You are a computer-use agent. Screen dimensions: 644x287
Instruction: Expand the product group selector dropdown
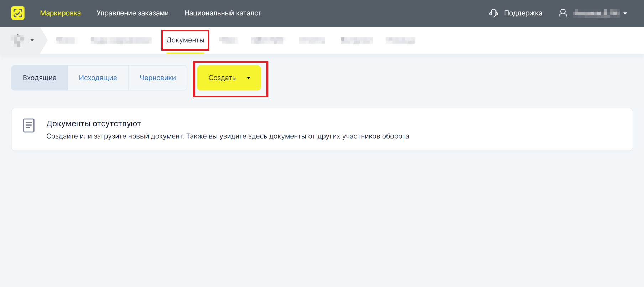pyautogui.click(x=32, y=40)
